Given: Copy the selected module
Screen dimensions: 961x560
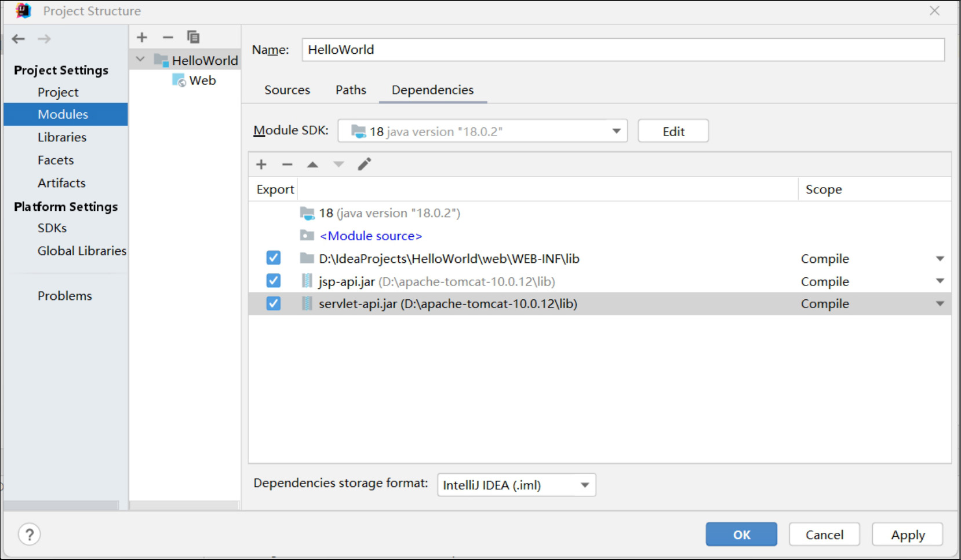Looking at the screenshot, I should pyautogui.click(x=193, y=37).
